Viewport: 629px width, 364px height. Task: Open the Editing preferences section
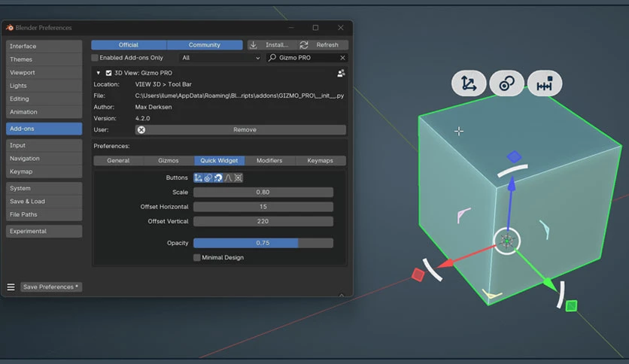click(x=44, y=99)
